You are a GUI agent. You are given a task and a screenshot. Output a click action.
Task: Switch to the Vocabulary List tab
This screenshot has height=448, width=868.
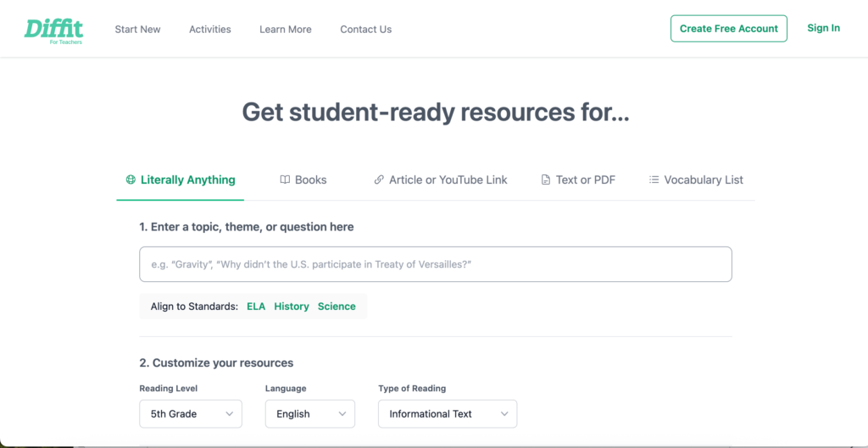point(697,180)
